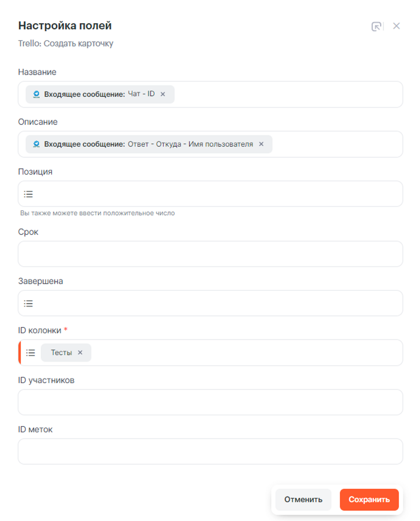420x521 pixels.
Task: Click into the ID участников field
Action: click(210, 402)
